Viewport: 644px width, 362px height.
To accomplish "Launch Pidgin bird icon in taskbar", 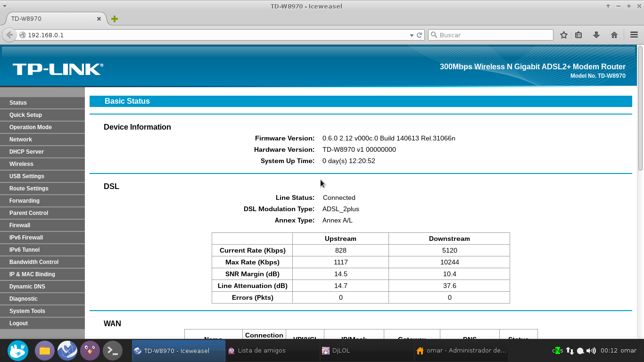I will pos(90,351).
